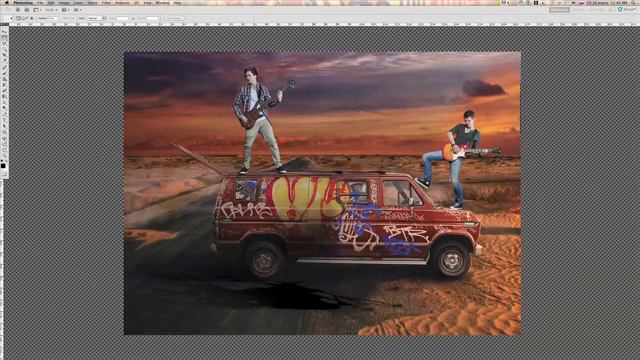Select the Eraser tool
Viewport: 640px width, 360px height.
(4, 91)
